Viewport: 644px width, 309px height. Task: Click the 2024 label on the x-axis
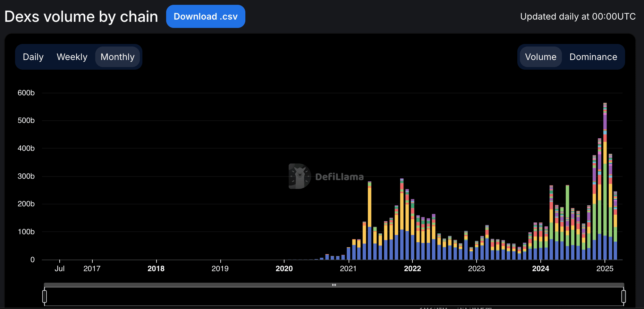click(x=541, y=269)
